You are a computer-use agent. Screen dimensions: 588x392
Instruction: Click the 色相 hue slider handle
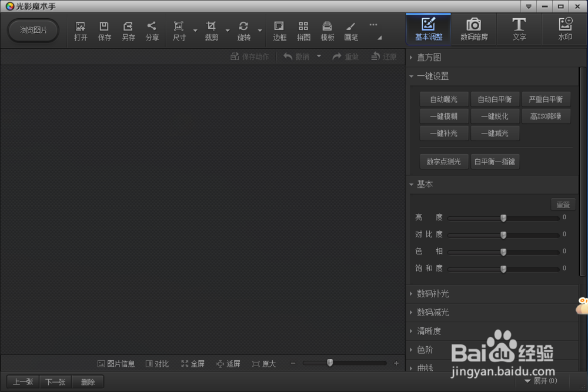pyautogui.click(x=503, y=252)
